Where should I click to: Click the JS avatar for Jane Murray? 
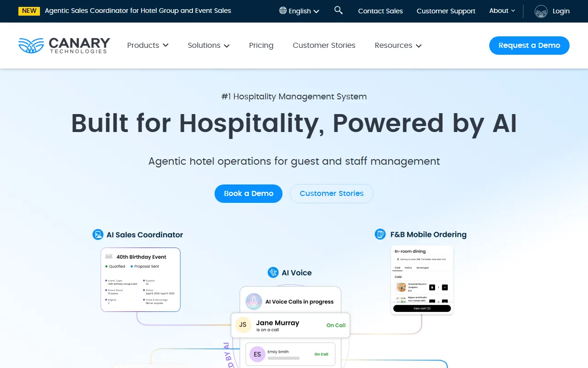point(243,325)
